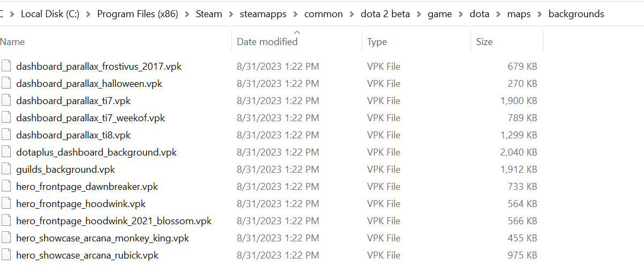Select the hero_frontpage_hoodwink_2021_blossom.vpk file name
Screen dimensions: 644x265
point(114,221)
